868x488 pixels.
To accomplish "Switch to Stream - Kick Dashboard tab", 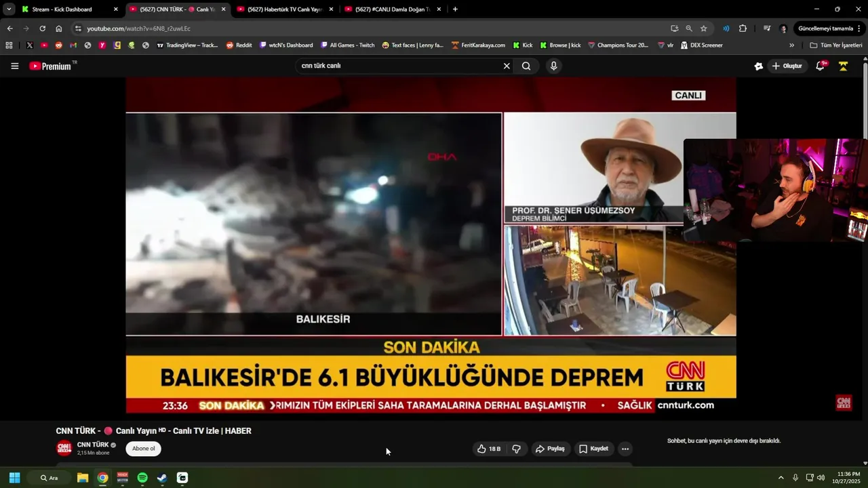I will click(x=69, y=9).
